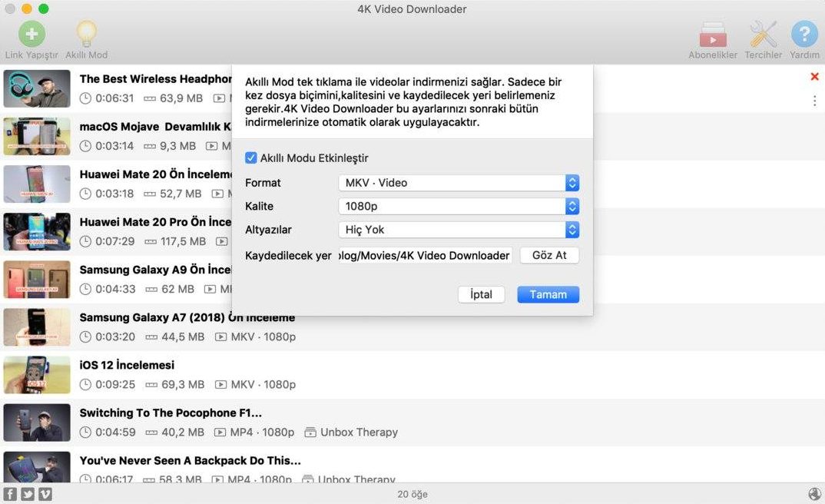Click the yellow minimize window button
This screenshot has height=504, width=825.
27,9
